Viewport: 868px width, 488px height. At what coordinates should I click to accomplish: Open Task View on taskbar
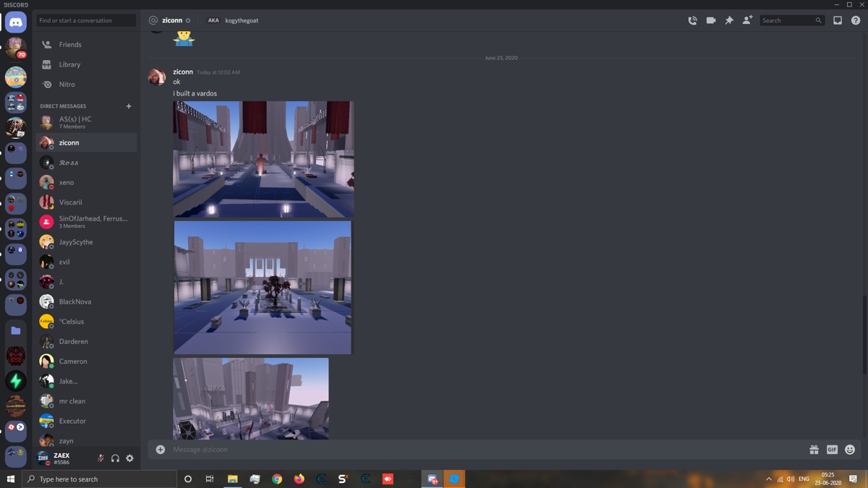[210, 479]
